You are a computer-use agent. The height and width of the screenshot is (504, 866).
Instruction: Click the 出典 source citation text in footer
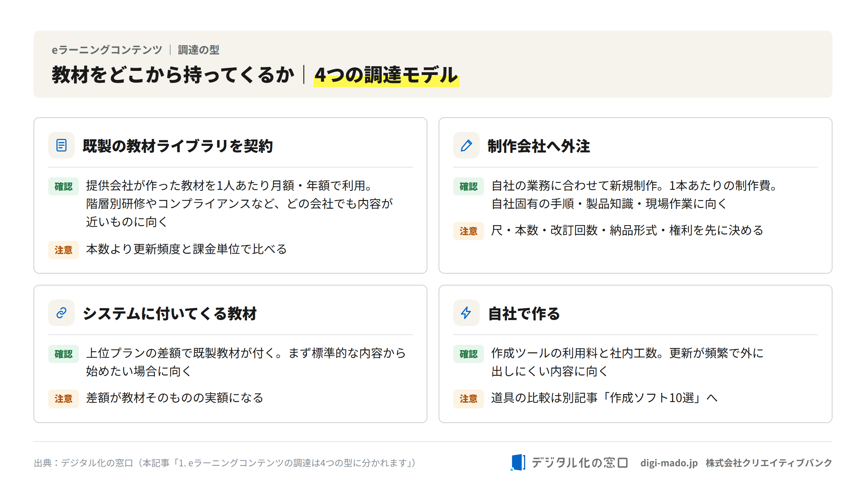click(x=225, y=463)
